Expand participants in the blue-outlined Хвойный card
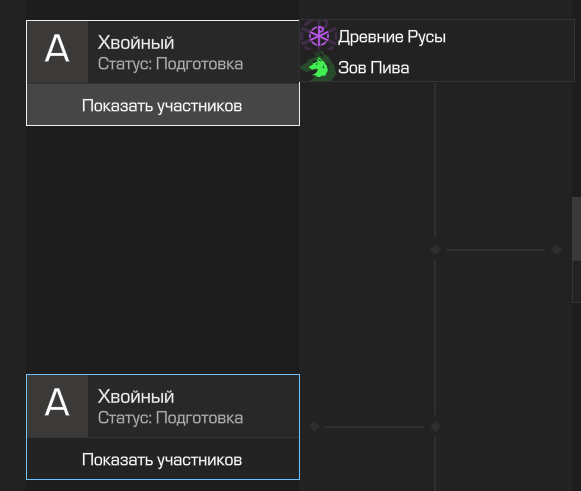The width and height of the screenshot is (581, 491). click(x=163, y=460)
